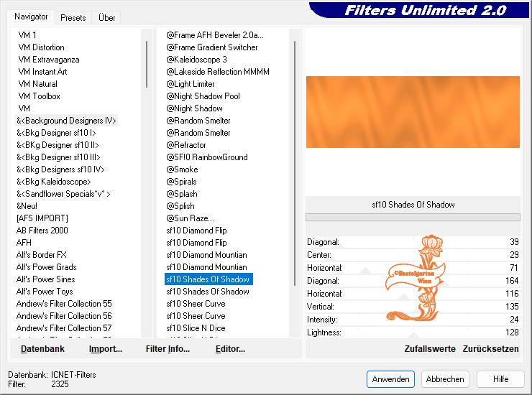Screen dimensions: 532x395
Task: Click the Datenbank button
Action: click(x=42, y=349)
